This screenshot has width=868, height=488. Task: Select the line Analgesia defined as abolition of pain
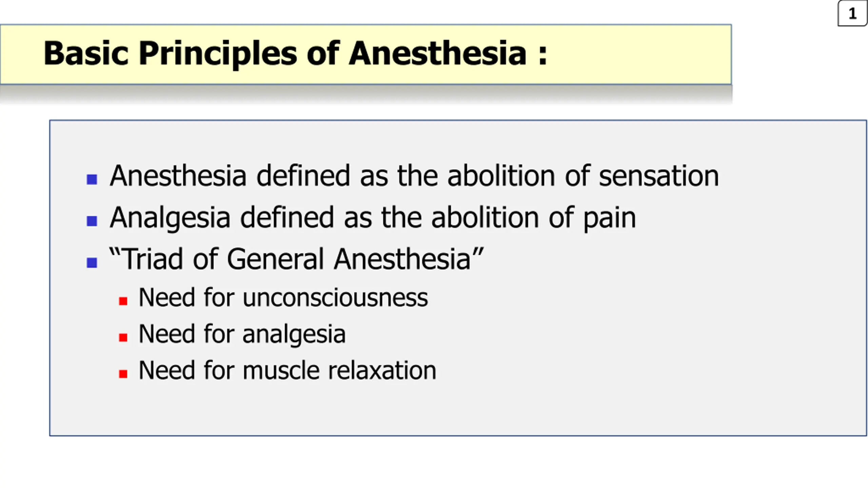373,218
